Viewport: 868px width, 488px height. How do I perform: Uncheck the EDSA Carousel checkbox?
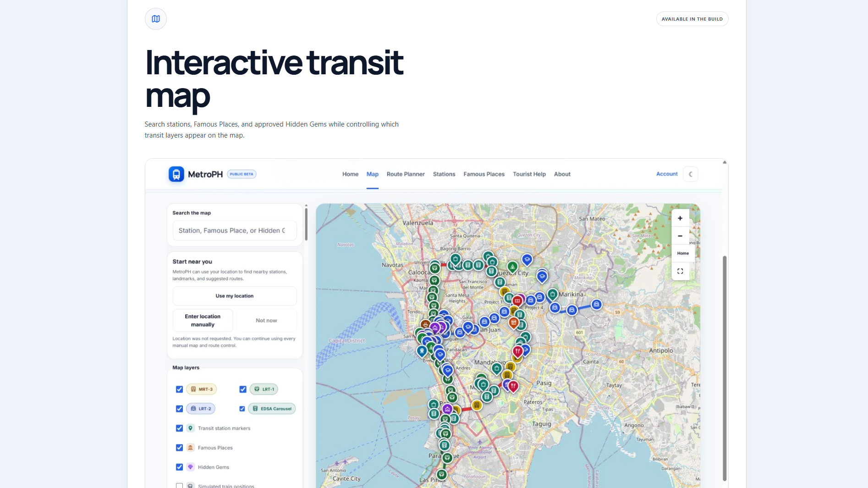click(x=242, y=409)
